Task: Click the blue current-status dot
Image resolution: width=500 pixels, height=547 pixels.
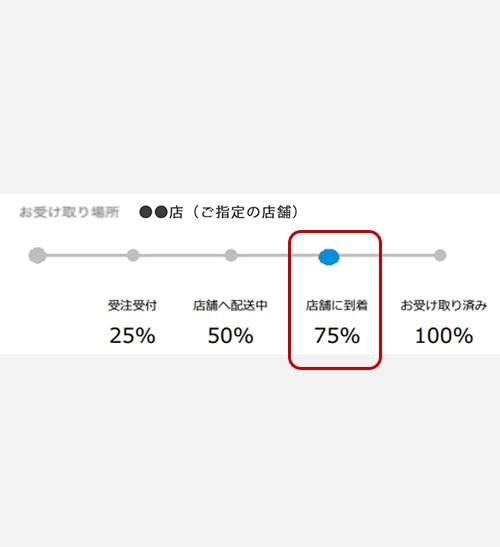Action: click(x=329, y=257)
